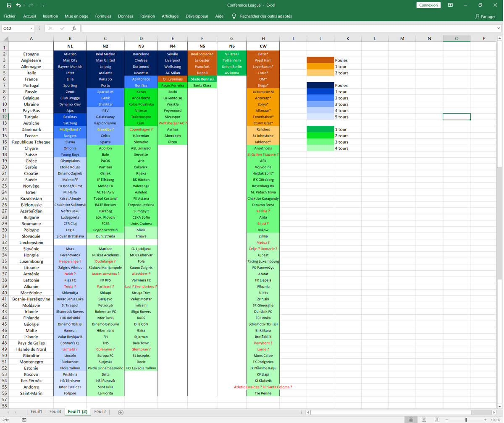
Task: Click the Rechercher des outils adaptés search box
Action: (x=262, y=16)
